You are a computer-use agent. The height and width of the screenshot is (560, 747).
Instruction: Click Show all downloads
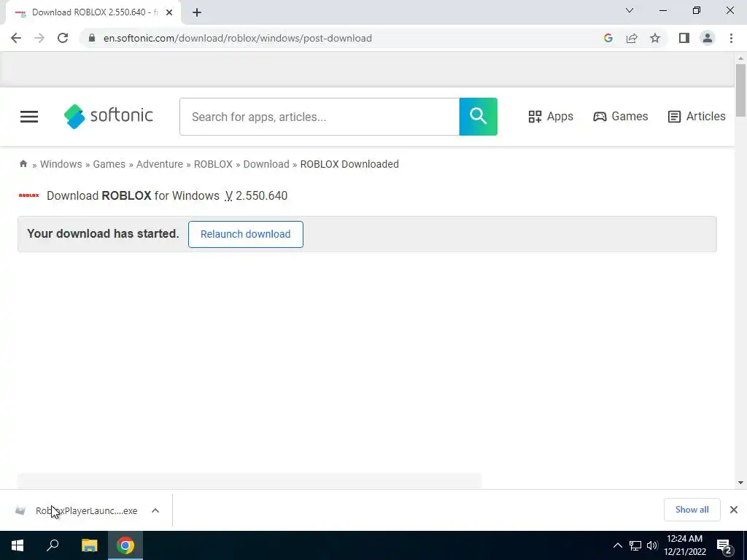coord(692,510)
